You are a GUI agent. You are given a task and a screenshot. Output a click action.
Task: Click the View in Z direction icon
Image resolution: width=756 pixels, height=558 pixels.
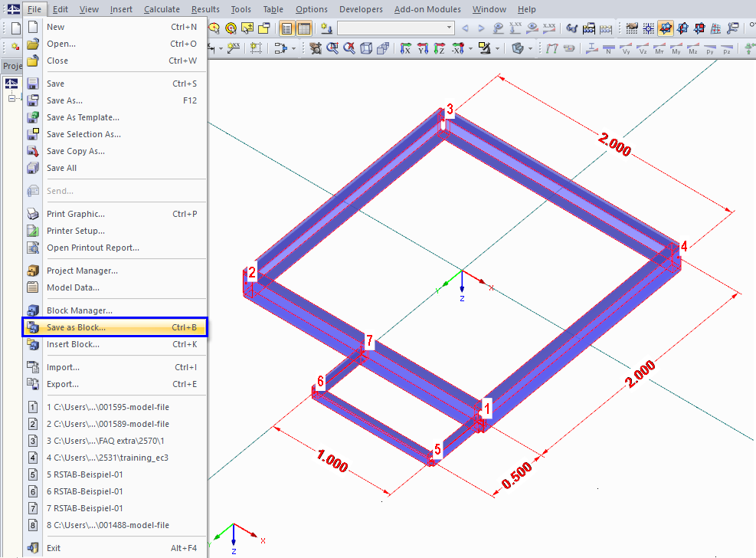click(x=439, y=48)
